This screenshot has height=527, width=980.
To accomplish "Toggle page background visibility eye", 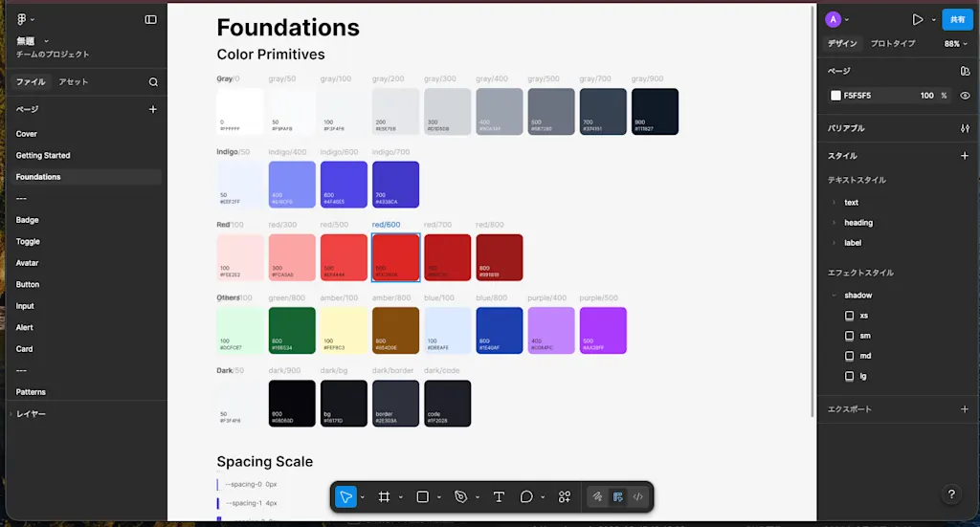I will click(965, 96).
